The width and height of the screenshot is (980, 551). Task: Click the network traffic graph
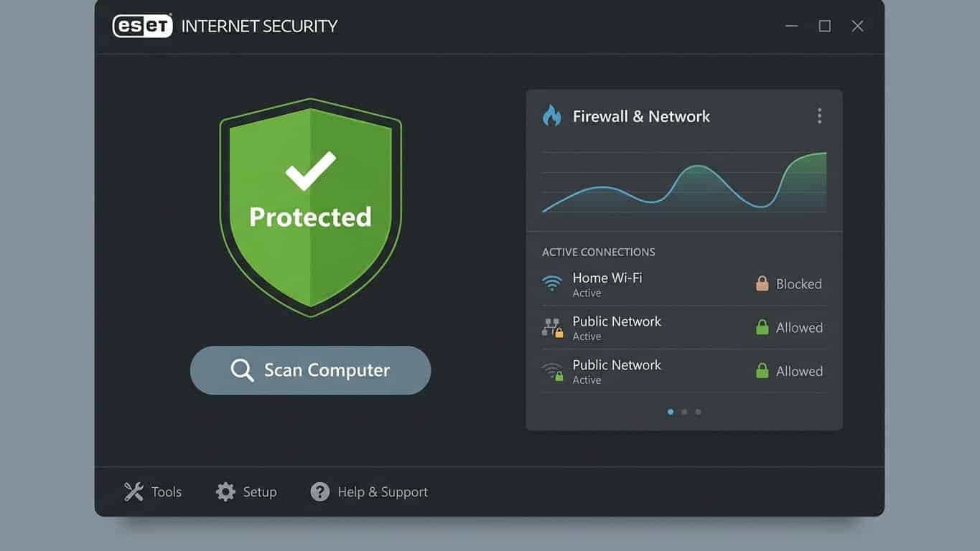683,183
